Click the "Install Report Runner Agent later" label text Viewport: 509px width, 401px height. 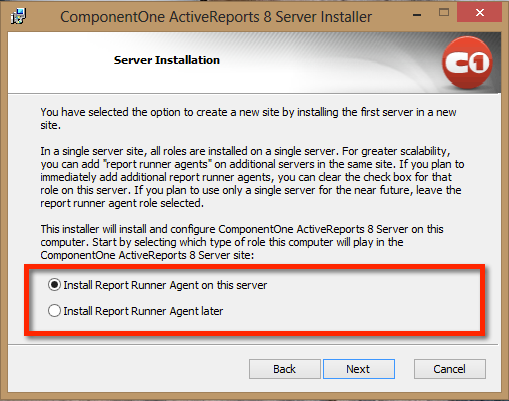coord(143,311)
